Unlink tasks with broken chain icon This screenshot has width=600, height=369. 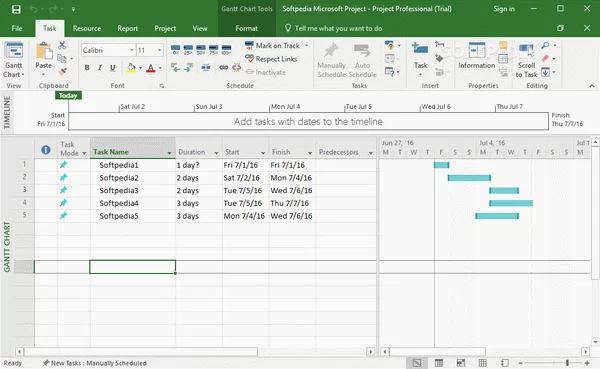tap(236, 68)
